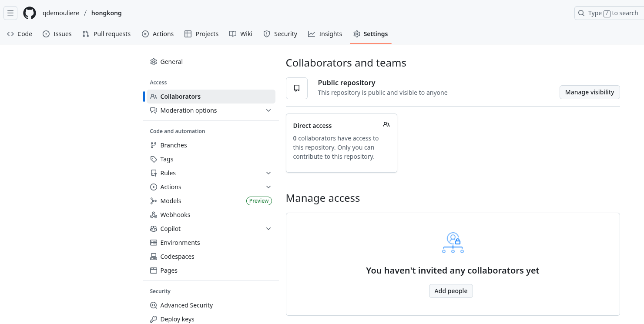Switch to the Pull requests tab
644x324 pixels.
107,34
